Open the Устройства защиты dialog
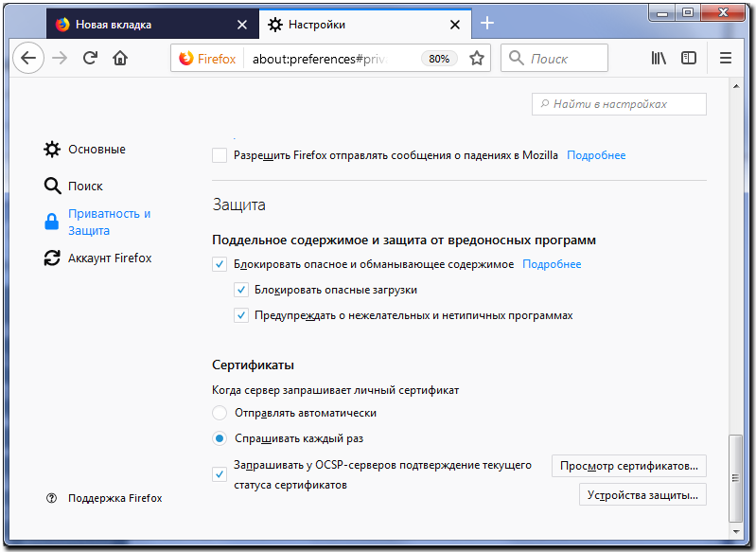Screen dimensions: 756x552 click(642, 494)
